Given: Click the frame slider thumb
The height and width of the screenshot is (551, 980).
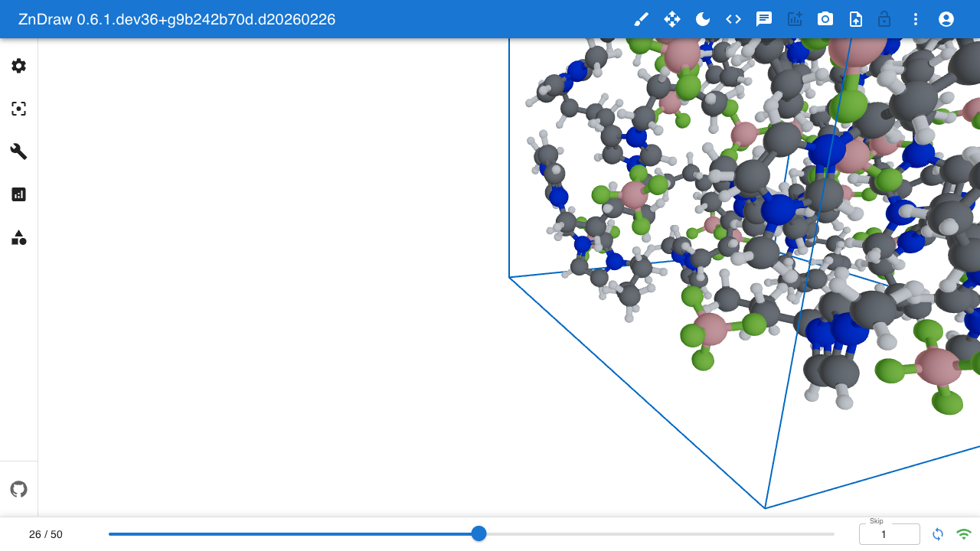Looking at the screenshot, I should (x=479, y=533).
